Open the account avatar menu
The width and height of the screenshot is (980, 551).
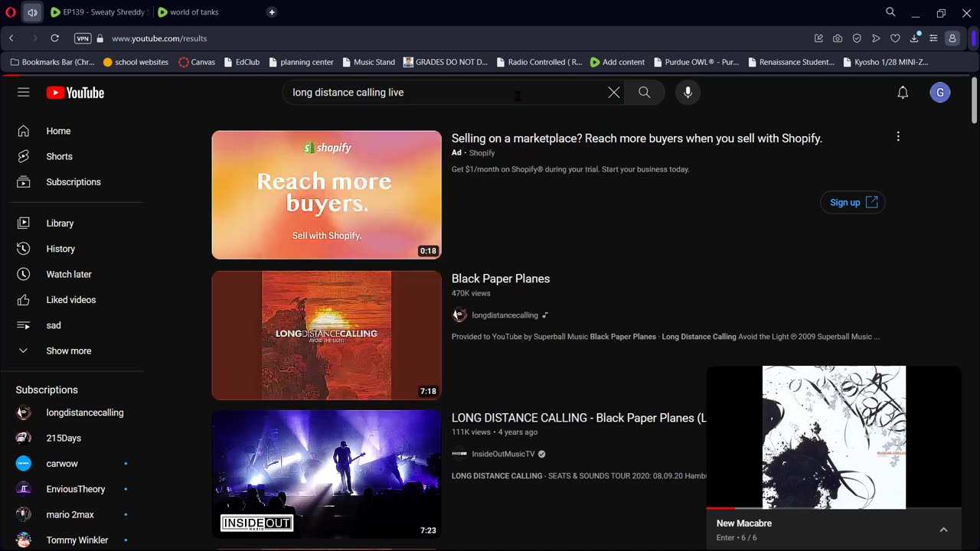pyautogui.click(x=939, y=93)
